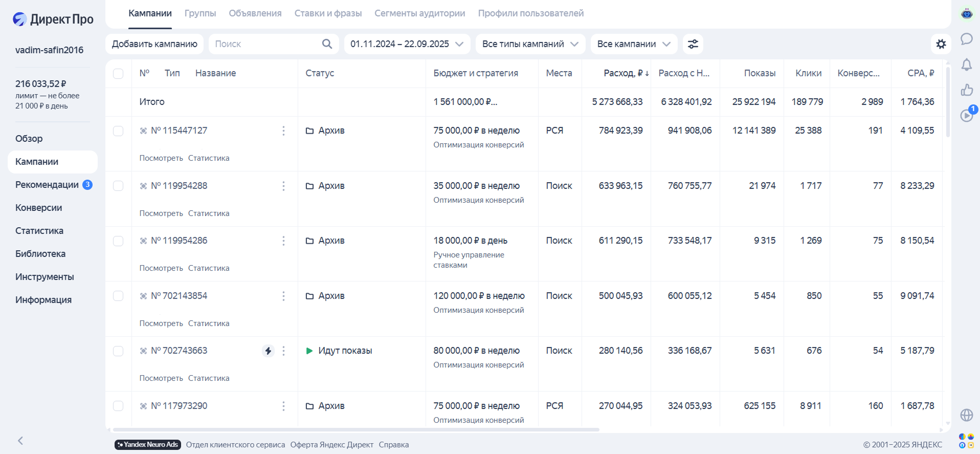The width and height of the screenshot is (980, 454).
Task: Click Yandex Neuro Ads badge
Action: click(148, 445)
